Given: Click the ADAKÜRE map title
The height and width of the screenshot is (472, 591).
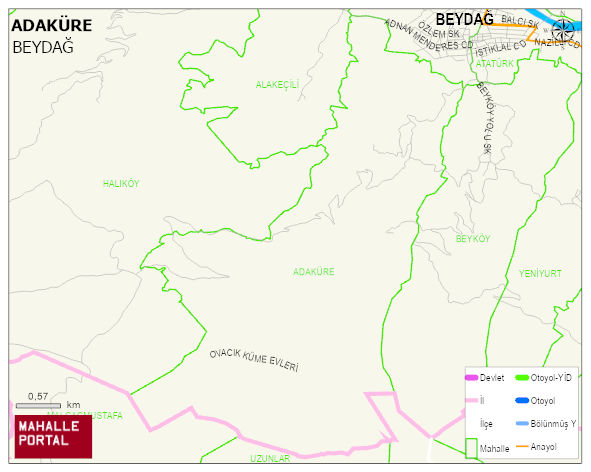Looking at the screenshot, I should click(x=52, y=26).
